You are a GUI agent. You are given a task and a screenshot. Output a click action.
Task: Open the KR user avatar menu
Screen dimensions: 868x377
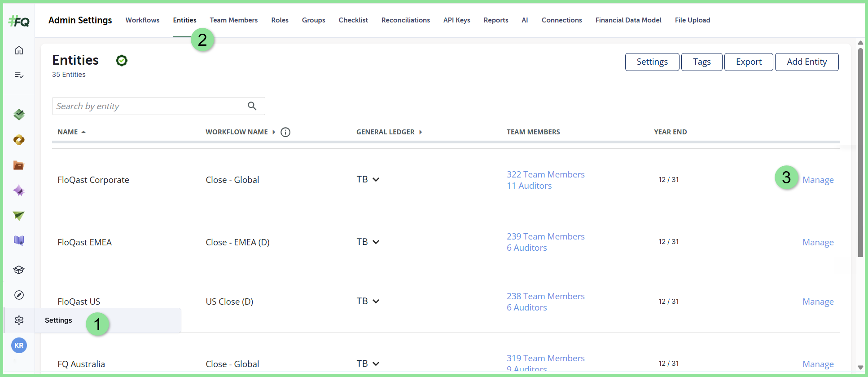(x=19, y=346)
